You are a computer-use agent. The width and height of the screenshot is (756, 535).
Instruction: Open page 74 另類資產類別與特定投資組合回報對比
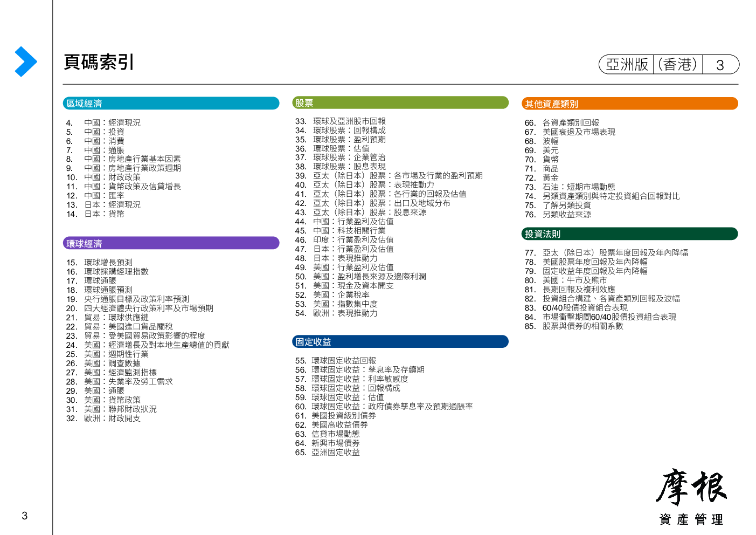pyautogui.click(x=602, y=196)
